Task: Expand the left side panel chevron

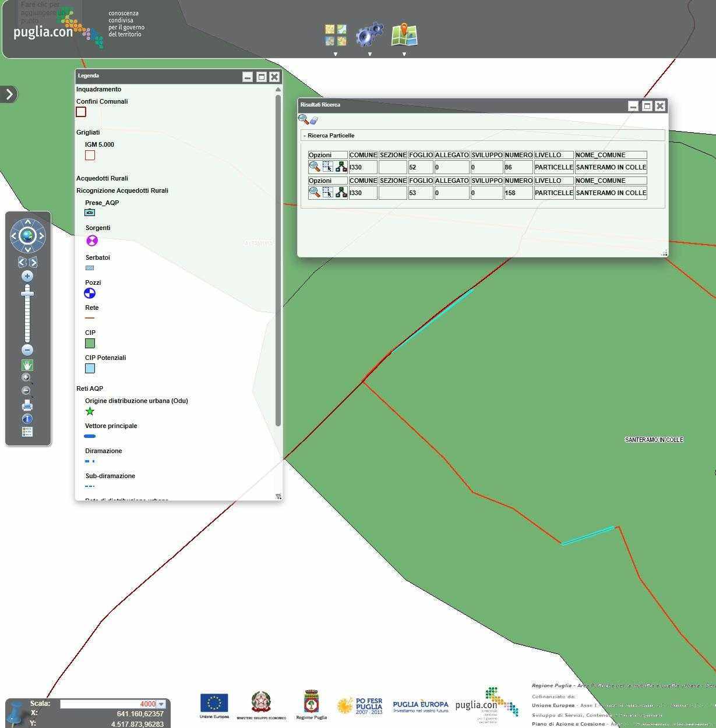Action: pos(9,94)
